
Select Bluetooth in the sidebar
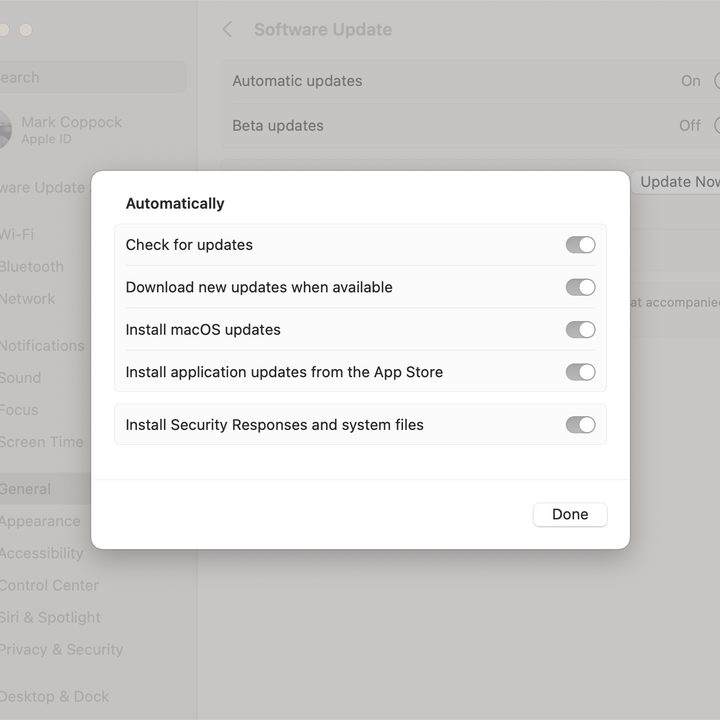pos(32,267)
